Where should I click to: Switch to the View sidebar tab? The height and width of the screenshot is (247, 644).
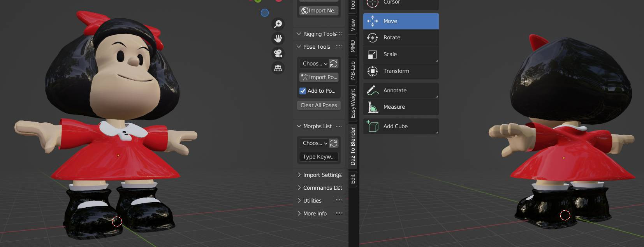click(x=353, y=25)
